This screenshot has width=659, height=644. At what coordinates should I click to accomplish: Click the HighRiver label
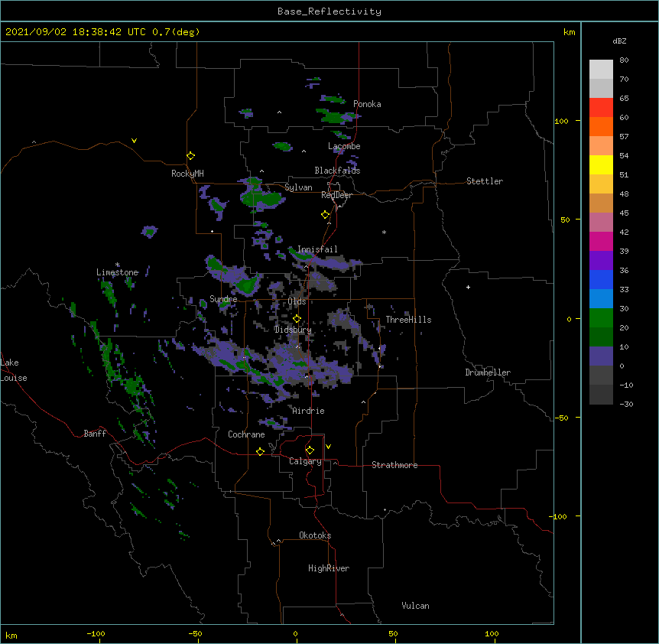pos(329,568)
